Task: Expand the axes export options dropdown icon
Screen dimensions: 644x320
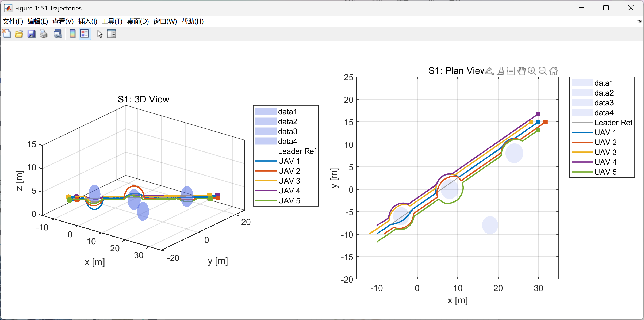Action: point(489,71)
